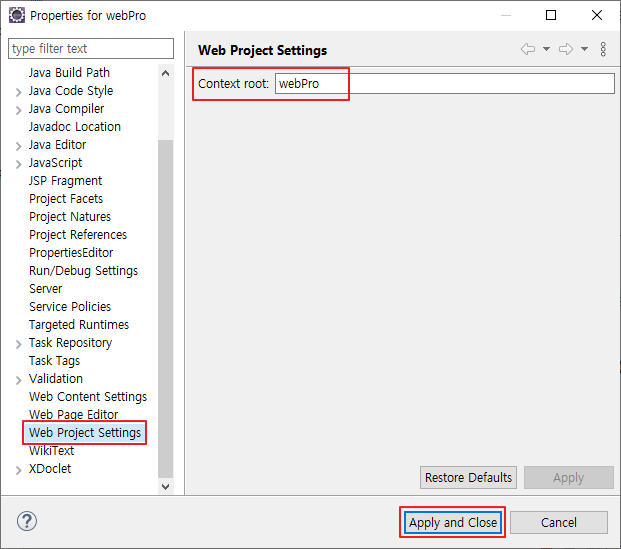Click the Cancel button

(x=558, y=522)
